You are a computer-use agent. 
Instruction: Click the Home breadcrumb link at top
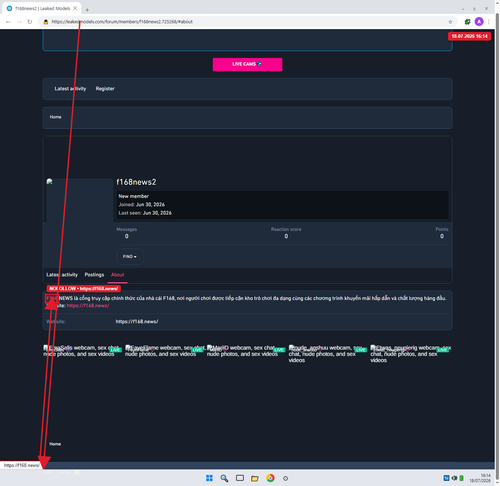[55, 117]
